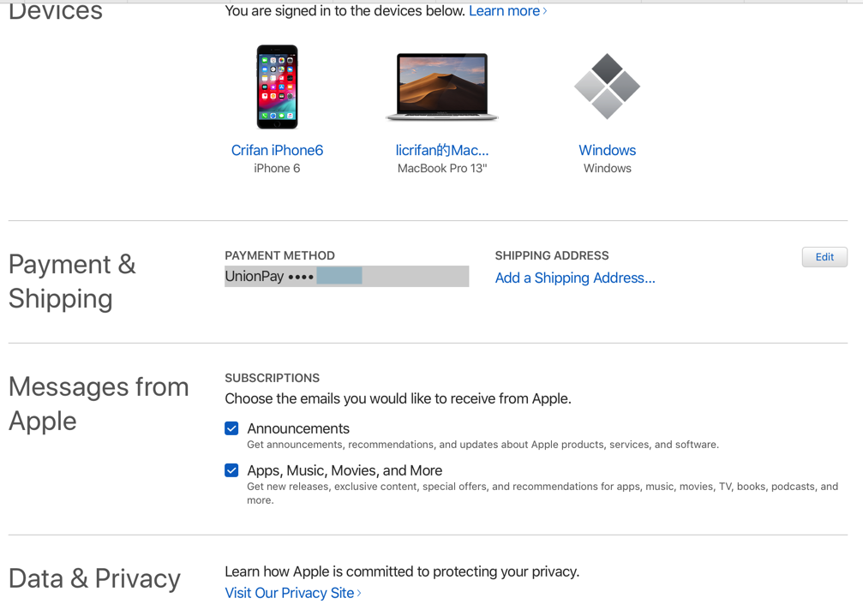Open the Crifan iPhone6 device details
863x616 pixels.
point(277,150)
